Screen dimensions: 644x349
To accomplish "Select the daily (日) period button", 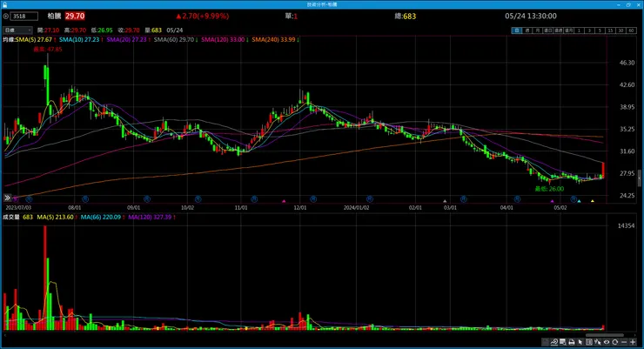I will point(517,30).
